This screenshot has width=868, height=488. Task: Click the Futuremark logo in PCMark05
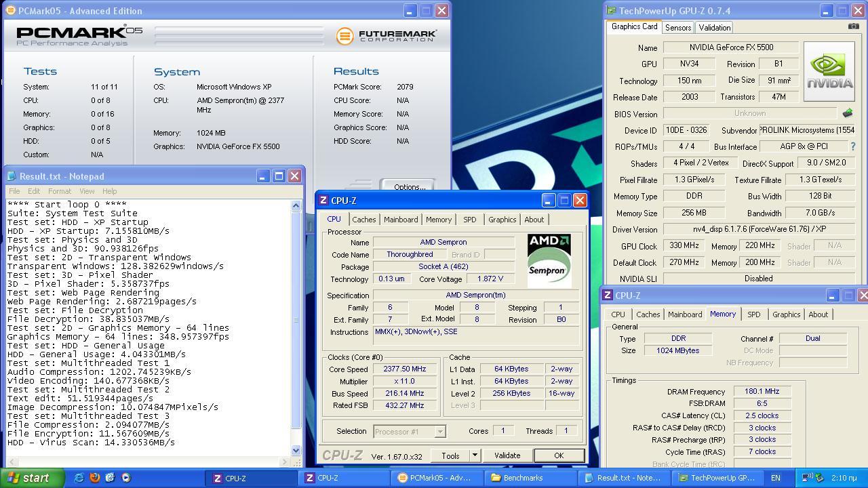point(387,35)
